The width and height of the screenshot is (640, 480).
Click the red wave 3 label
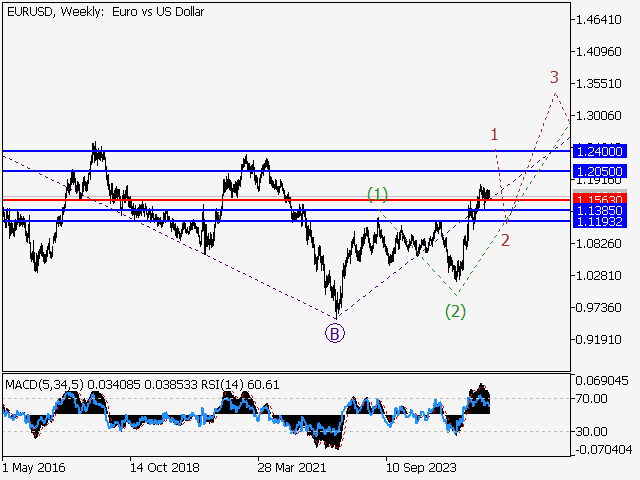pos(553,77)
